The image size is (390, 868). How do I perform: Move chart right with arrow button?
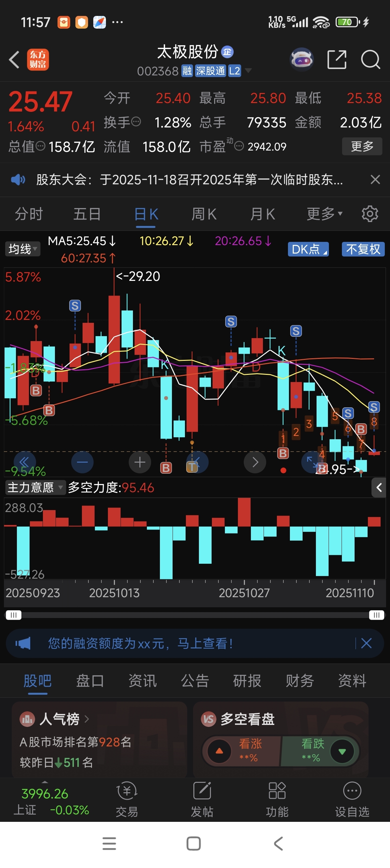click(255, 462)
